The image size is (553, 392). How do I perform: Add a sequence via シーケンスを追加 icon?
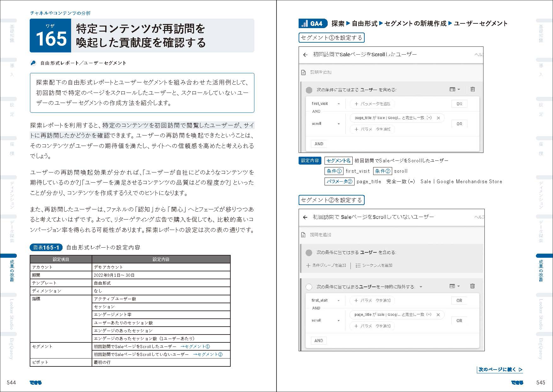359,266
